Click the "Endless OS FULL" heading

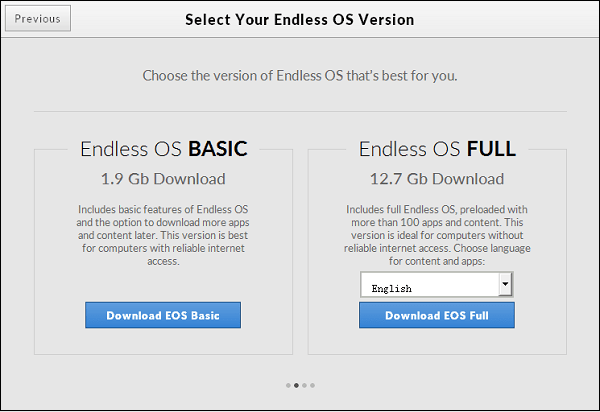[437, 150]
